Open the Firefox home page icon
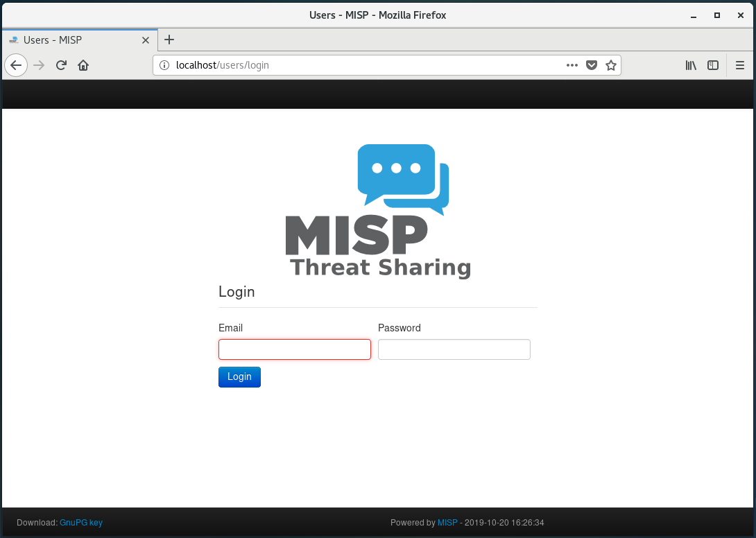756x538 pixels. click(83, 65)
